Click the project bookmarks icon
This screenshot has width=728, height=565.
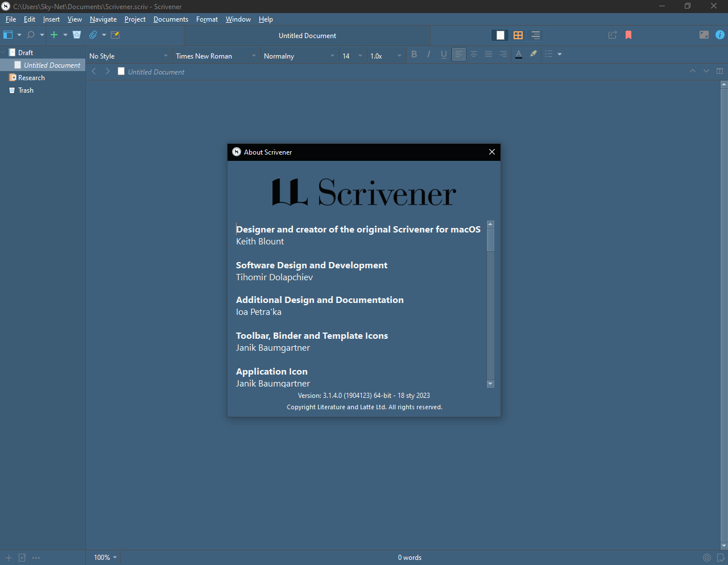coord(628,35)
